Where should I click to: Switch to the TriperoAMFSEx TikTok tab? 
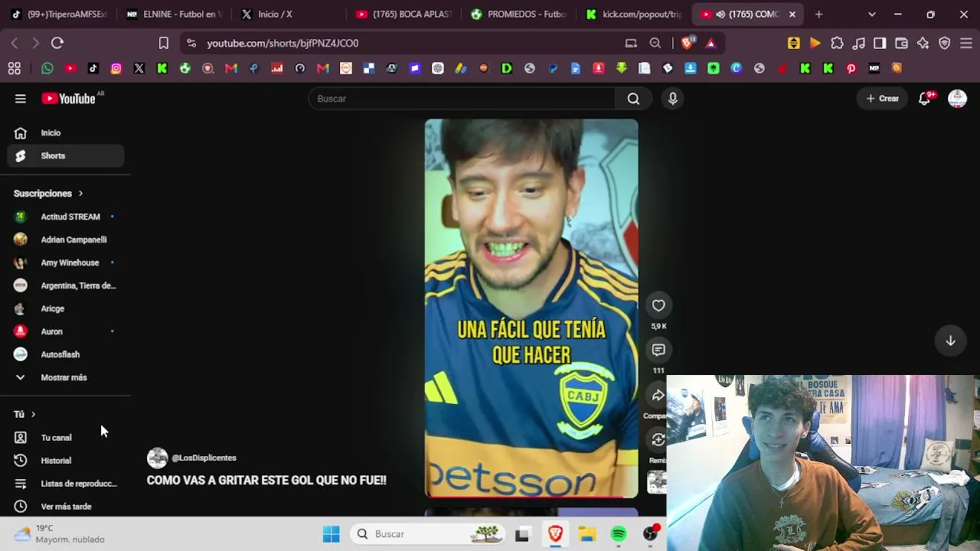[60, 14]
